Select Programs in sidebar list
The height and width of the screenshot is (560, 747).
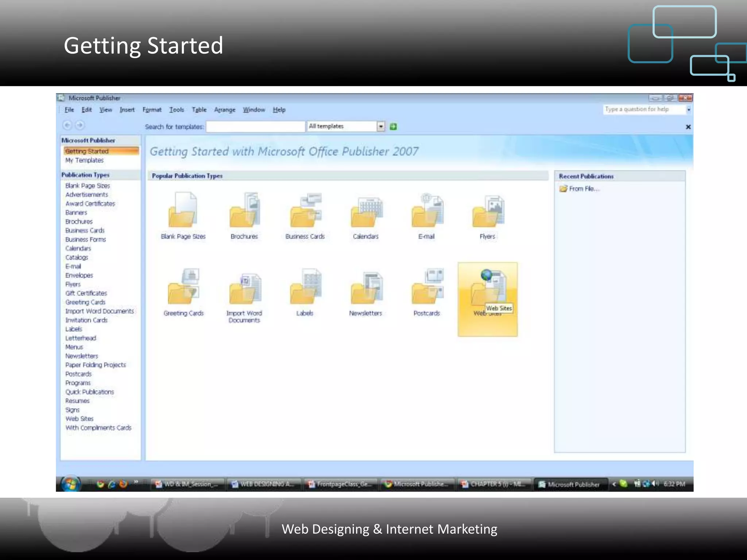tap(78, 383)
